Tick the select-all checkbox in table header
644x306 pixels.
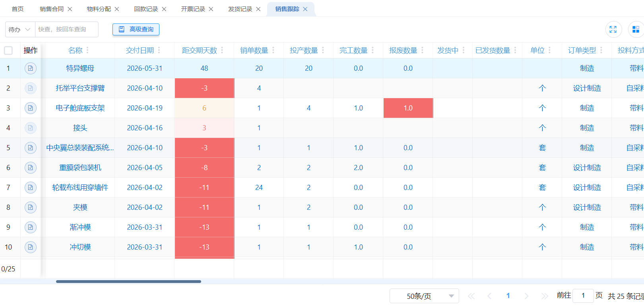pos(8,50)
